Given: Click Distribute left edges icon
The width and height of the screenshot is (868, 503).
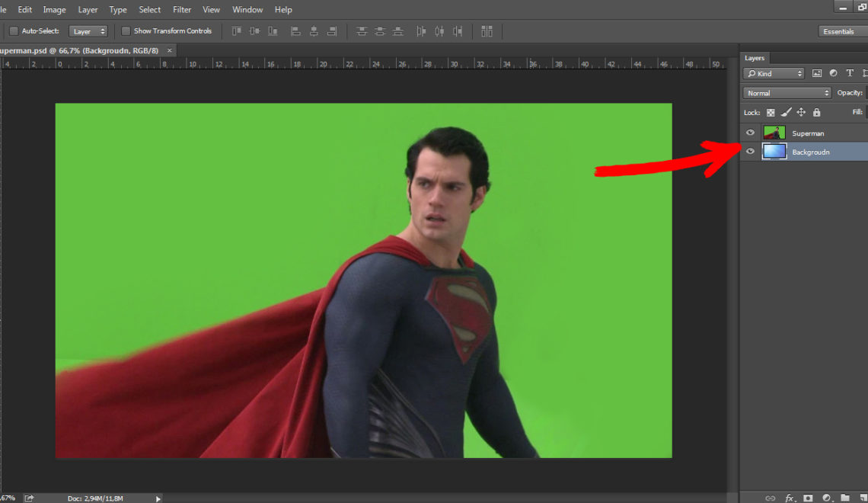Looking at the screenshot, I should 421,31.
